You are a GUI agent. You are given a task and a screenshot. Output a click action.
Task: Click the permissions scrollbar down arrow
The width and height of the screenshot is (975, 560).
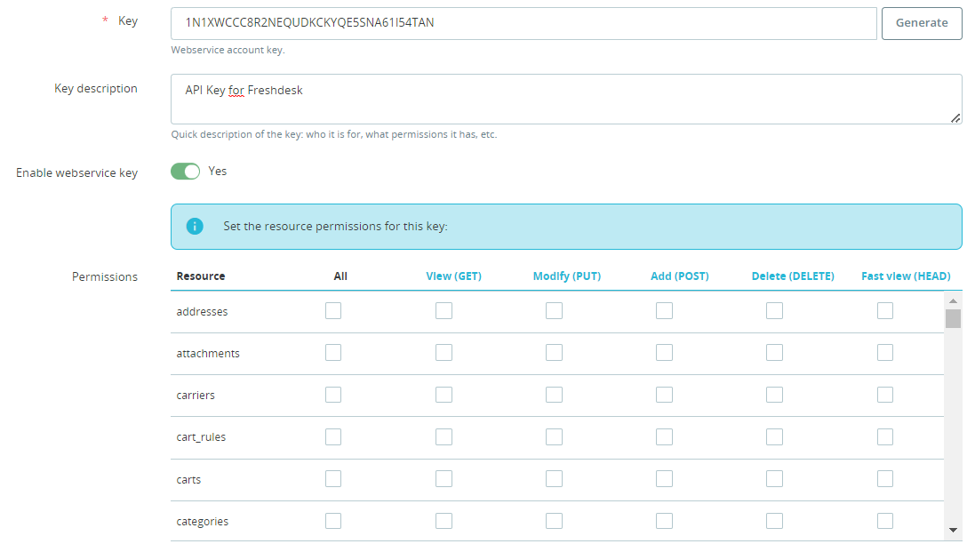(x=953, y=530)
